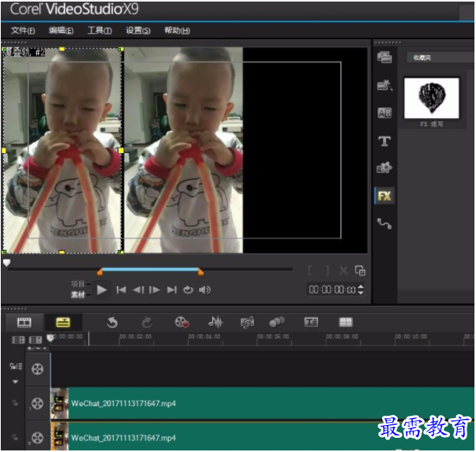
Task: Click the scissors Split Clip button
Action: [x=343, y=271]
